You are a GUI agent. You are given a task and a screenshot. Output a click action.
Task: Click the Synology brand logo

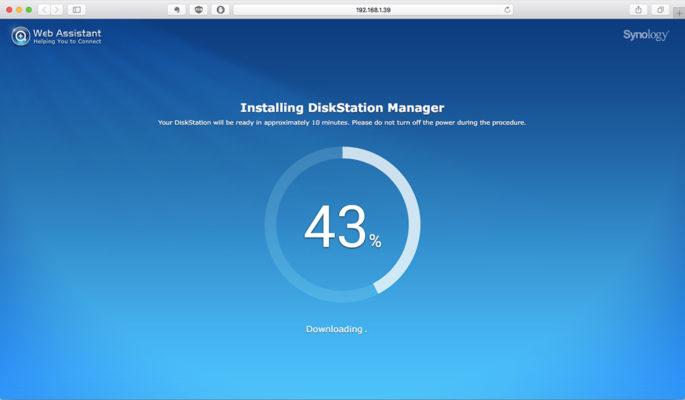[x=646, y=35]
